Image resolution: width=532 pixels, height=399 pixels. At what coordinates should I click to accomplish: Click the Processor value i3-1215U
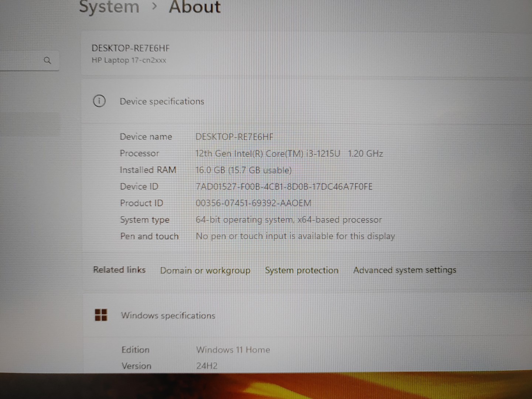click(x=289, y=153)
